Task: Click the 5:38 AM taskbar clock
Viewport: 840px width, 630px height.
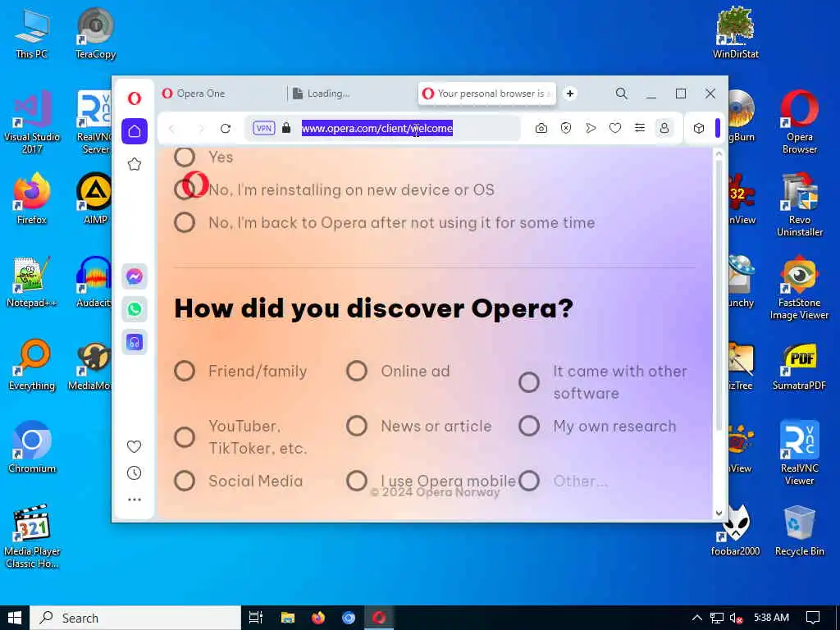Action: [x=771, y=618]
